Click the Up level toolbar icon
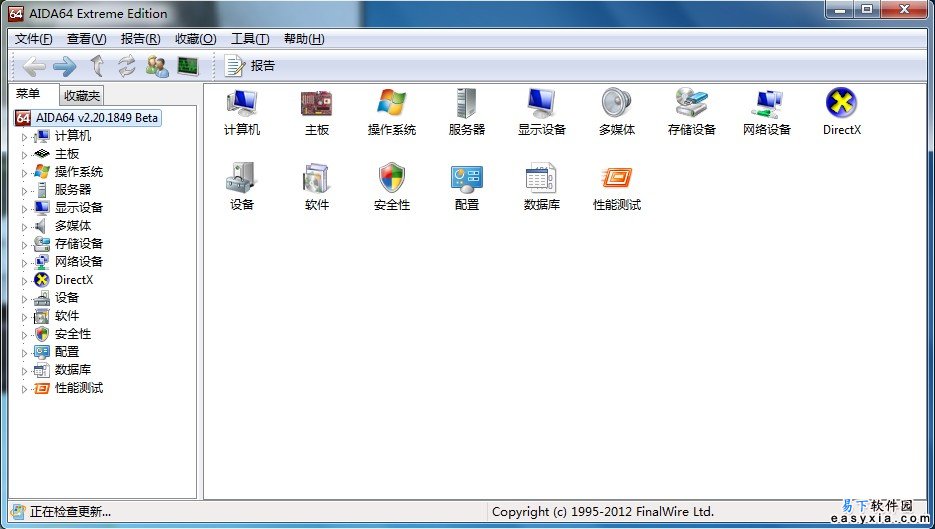 click(97, 66)
